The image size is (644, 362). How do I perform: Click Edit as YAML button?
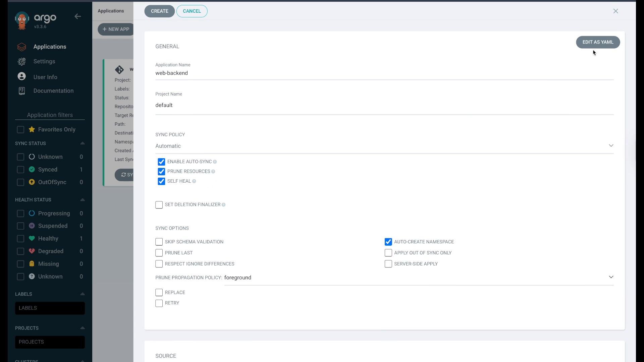598,42
